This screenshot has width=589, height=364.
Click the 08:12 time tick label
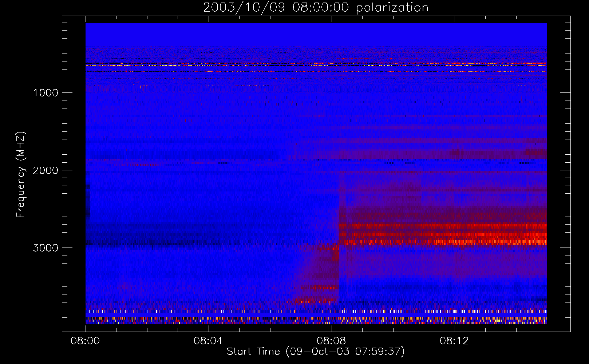[454, 341]
